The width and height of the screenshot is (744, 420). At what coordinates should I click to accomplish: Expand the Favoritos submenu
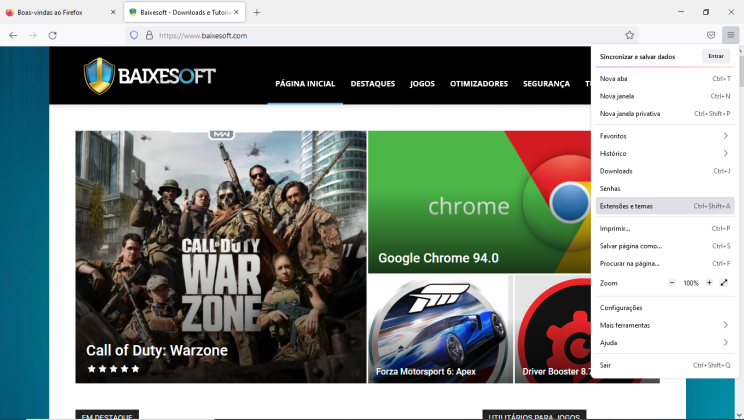coord(665,136)
